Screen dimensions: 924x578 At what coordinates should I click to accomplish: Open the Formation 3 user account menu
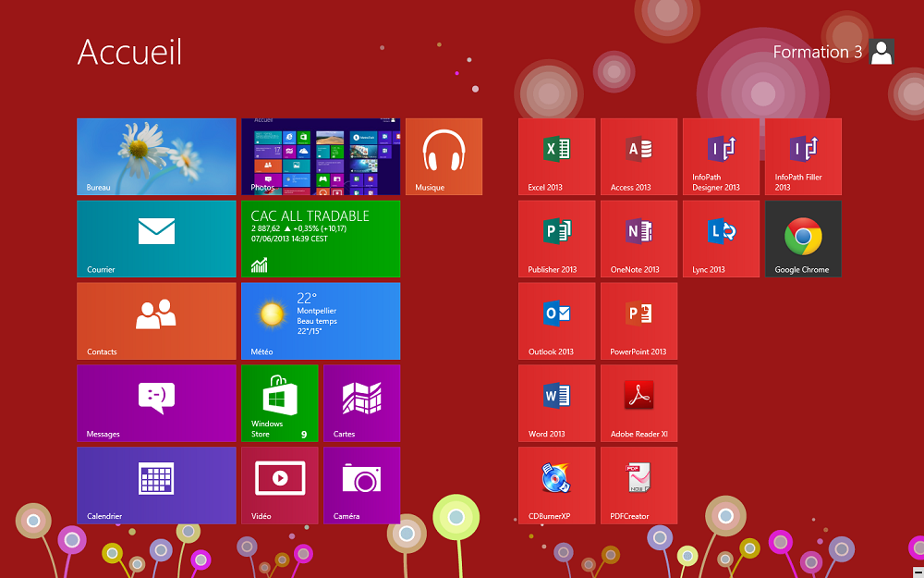pyautogui.click(x=833, y=52)
